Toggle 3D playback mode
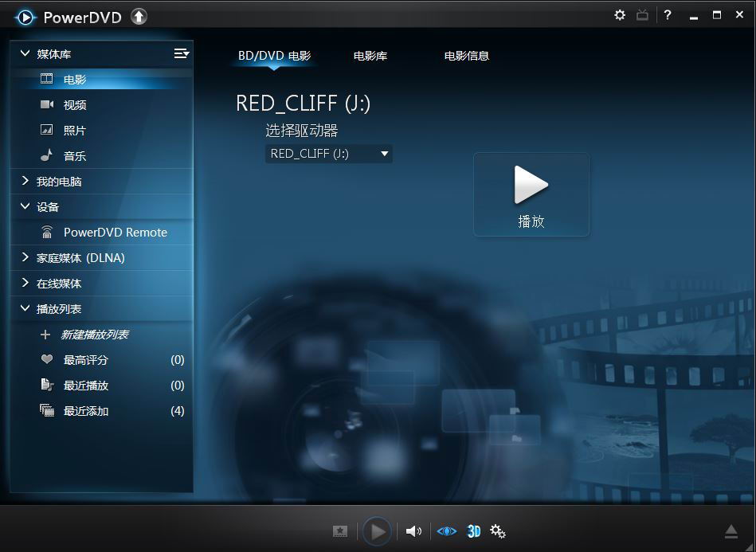This screenshot has height=552, width=756. [474, 531]
